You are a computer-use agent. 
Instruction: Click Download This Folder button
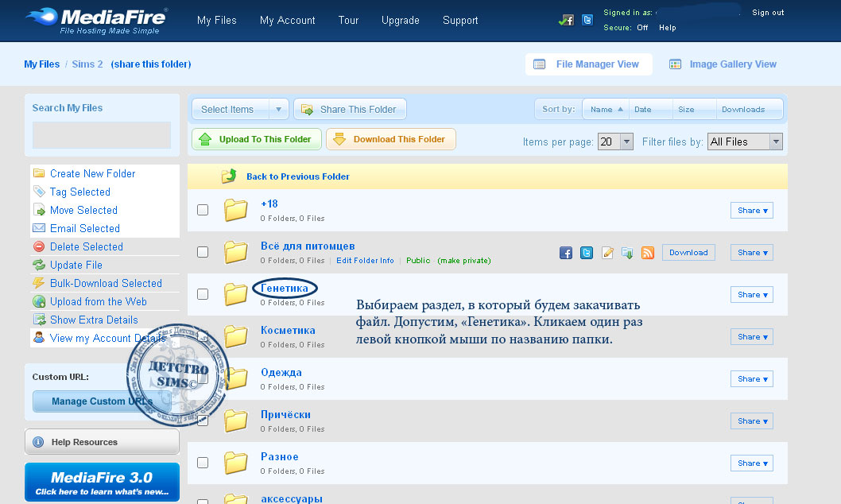click(391, 139)
